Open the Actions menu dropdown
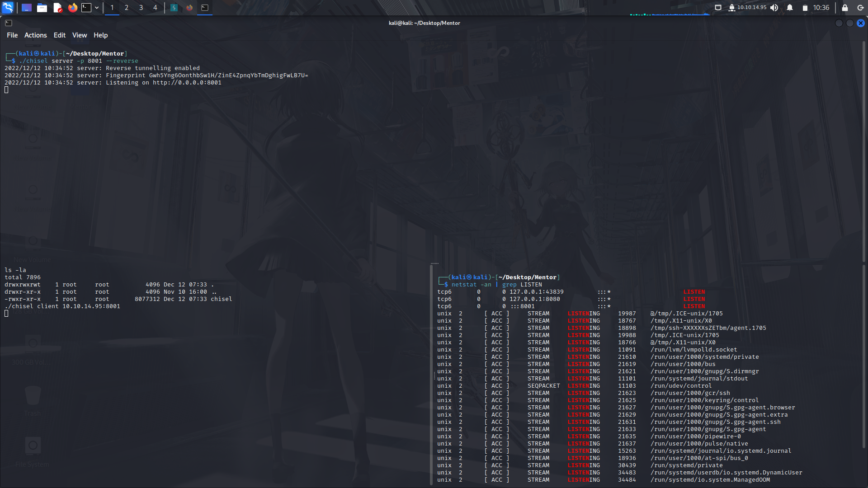The width and height of the screenshot is (868, 488). (35, 35)
